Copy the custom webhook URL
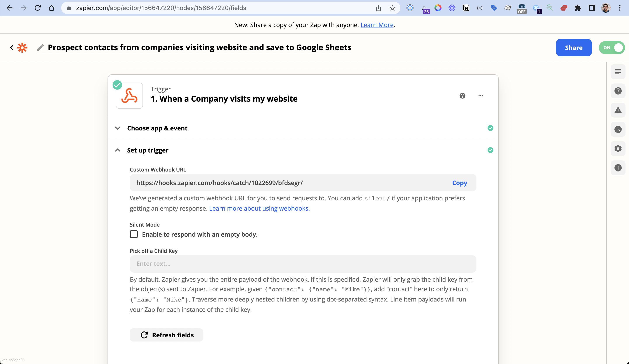The height and width of the screenshot is (364, 629). (460, 183)
